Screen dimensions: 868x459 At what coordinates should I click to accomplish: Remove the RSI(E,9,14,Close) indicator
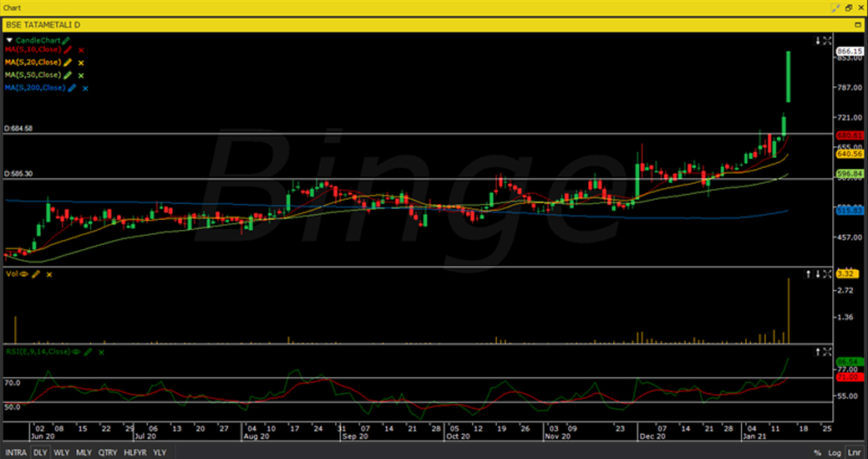(101, 352)
